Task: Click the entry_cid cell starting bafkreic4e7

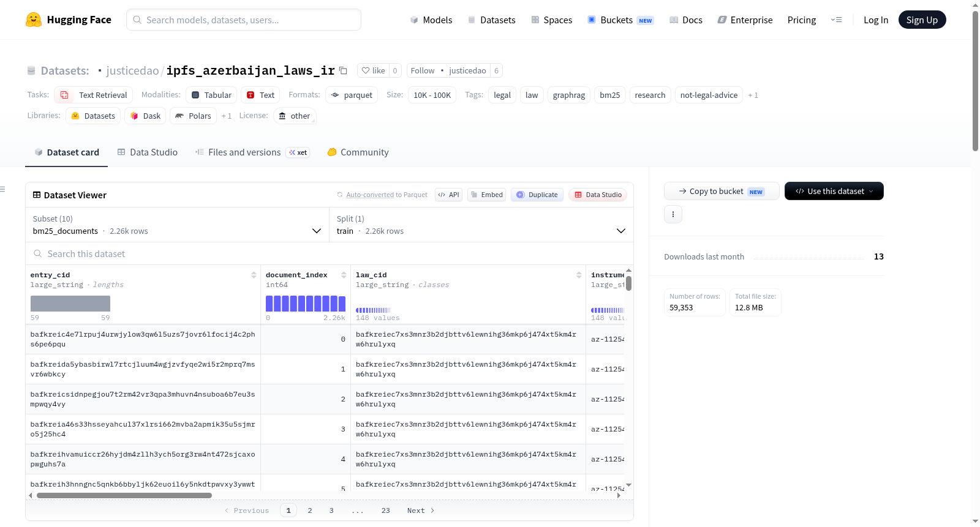Action: pyautogui.click(x=143, y=339)
